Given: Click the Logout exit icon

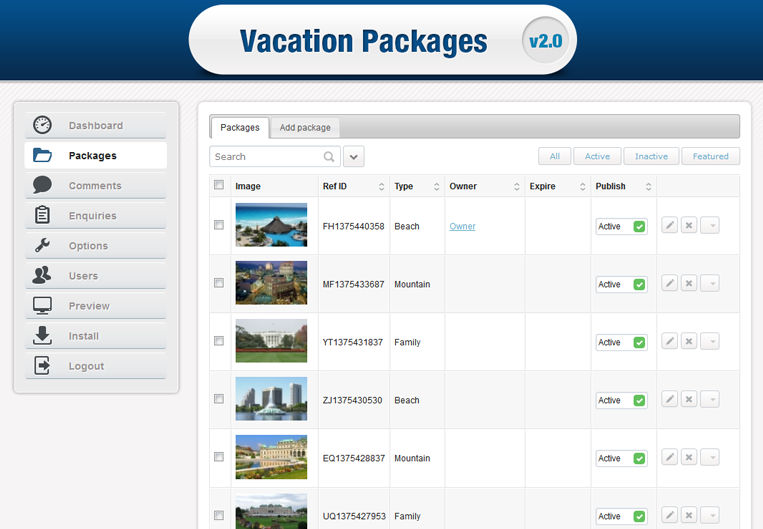Looking at the screenshot, I should (x=42, y=365).
